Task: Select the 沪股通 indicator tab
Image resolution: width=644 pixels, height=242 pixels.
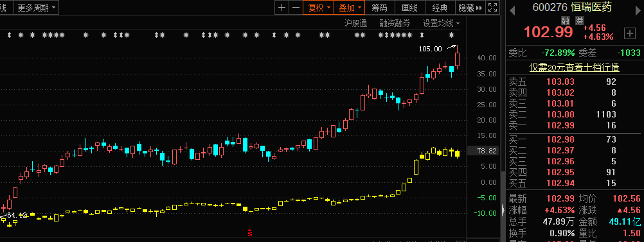Action: [x=355, y=23]
